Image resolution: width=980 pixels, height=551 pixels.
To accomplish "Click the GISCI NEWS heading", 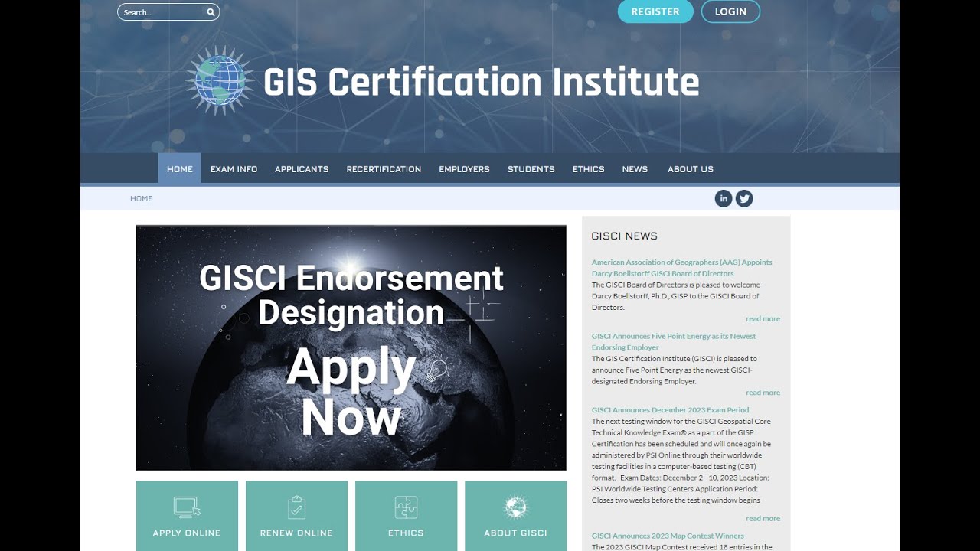I will pos(625,236).
